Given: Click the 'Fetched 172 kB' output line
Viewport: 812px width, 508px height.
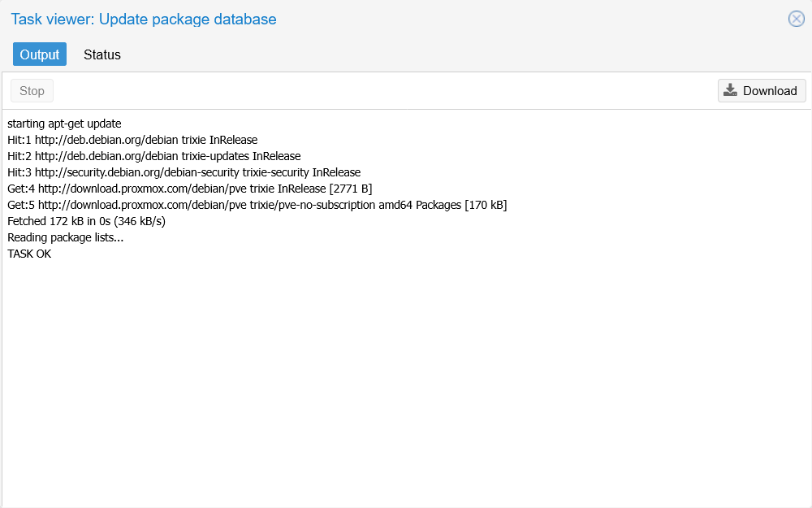Looking at the screenshot, I should [87, 220].
